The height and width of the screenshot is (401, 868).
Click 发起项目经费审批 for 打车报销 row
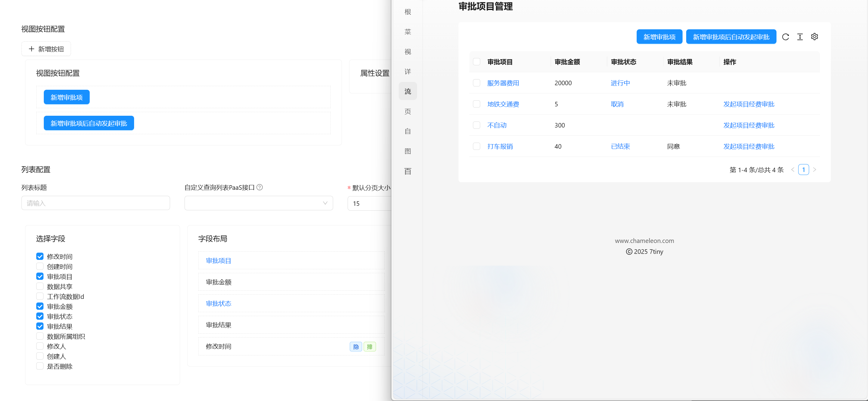pos(748,146)
